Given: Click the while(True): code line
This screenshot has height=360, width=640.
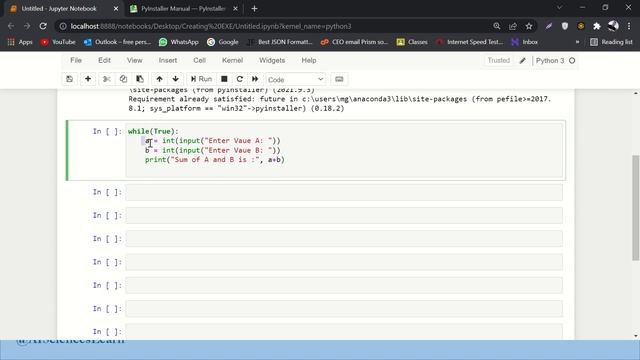Looking at the screenshot, I should click(153, 131).
